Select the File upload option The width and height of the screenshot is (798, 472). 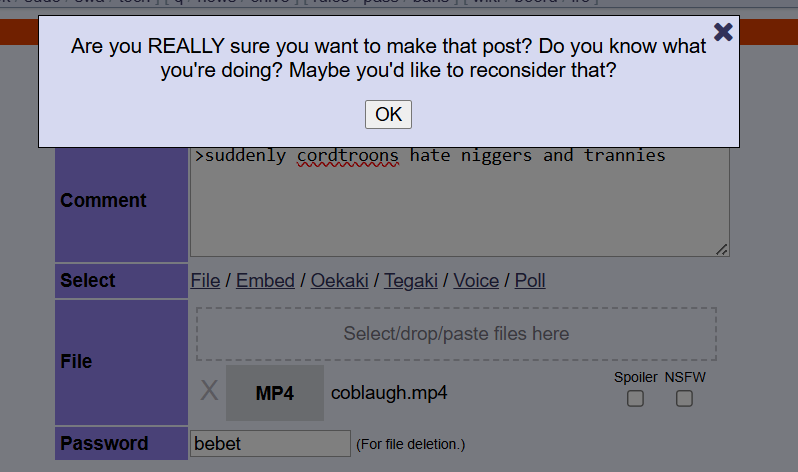point(205,281)
